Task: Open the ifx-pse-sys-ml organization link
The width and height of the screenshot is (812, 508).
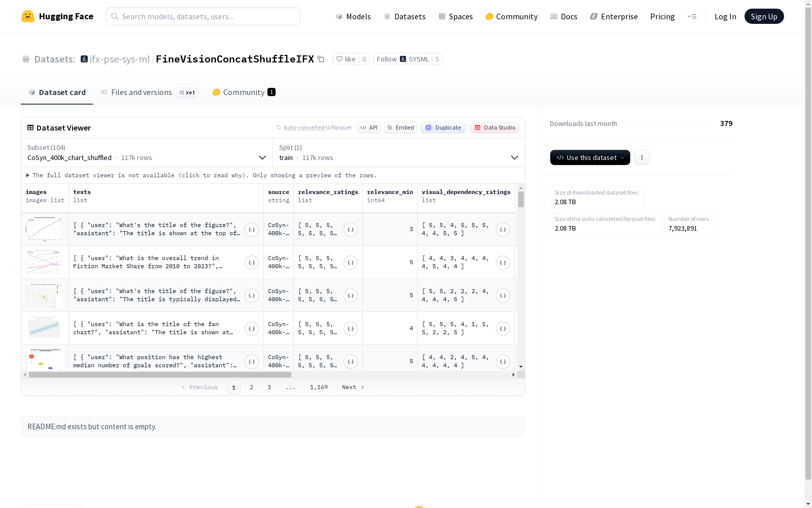Action: click(120, 59)
